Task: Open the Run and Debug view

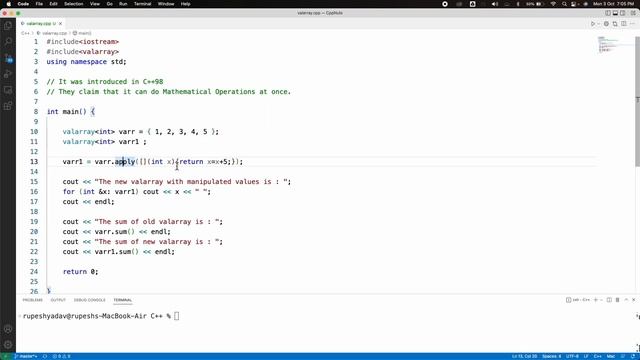Action: point(8,74)
